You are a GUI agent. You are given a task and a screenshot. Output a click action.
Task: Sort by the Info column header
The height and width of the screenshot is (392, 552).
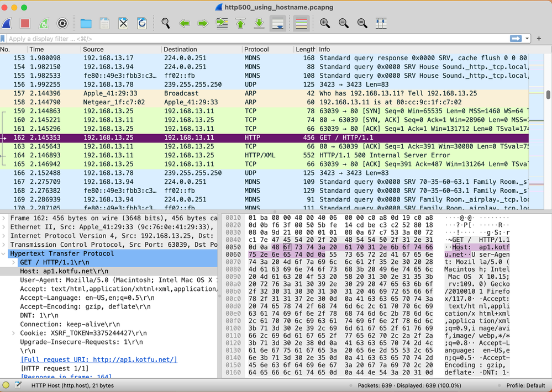pyautogui.click(x=423, y=49)
